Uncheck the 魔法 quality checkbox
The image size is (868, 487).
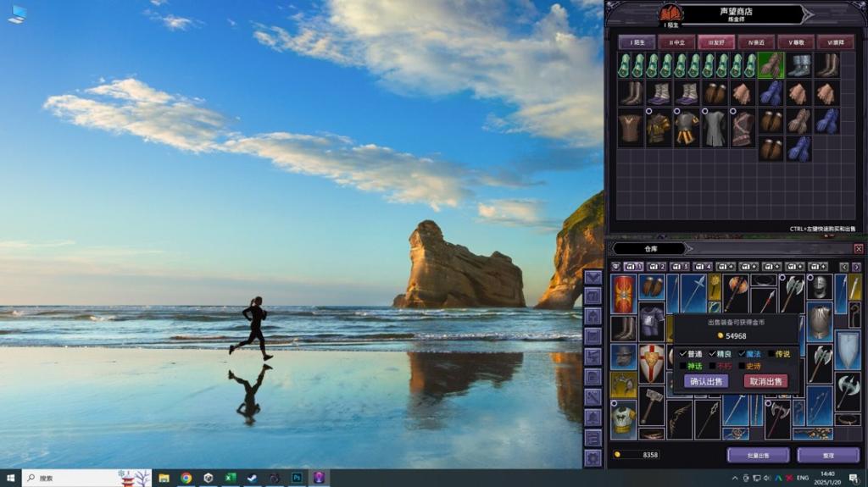pyautogui.click(x=741, y=354)
